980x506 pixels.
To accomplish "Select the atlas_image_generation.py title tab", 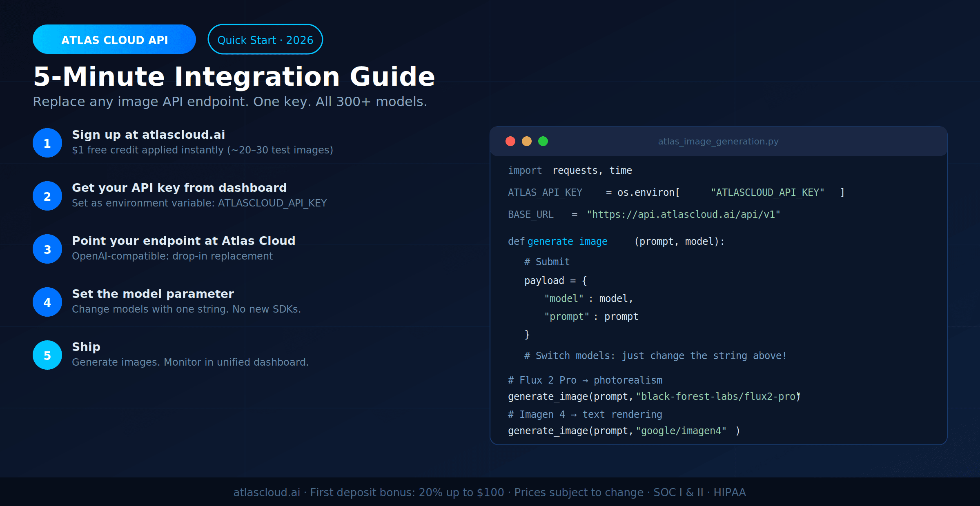I will [x=718, y=141].
